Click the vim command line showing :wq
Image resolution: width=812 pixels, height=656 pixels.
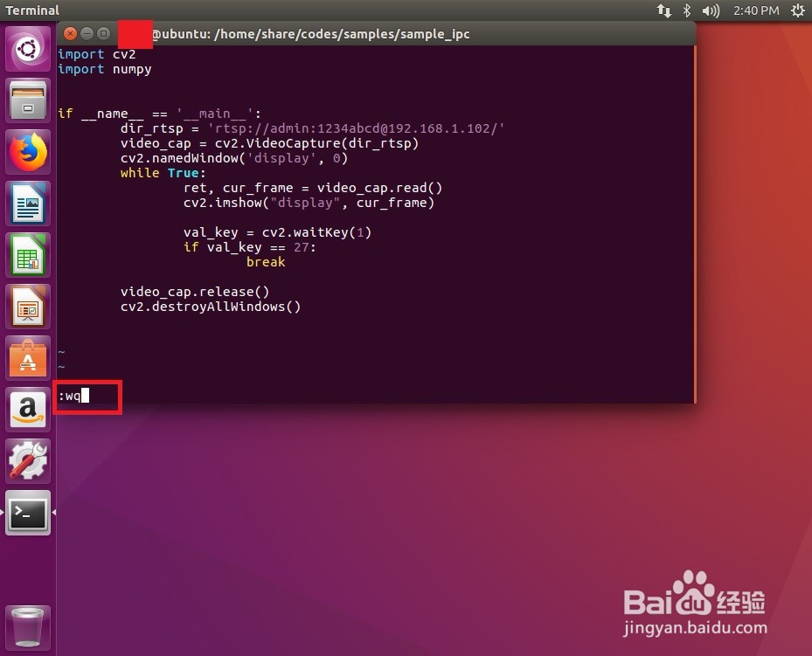pyautogui.click(x=74, y=395)
